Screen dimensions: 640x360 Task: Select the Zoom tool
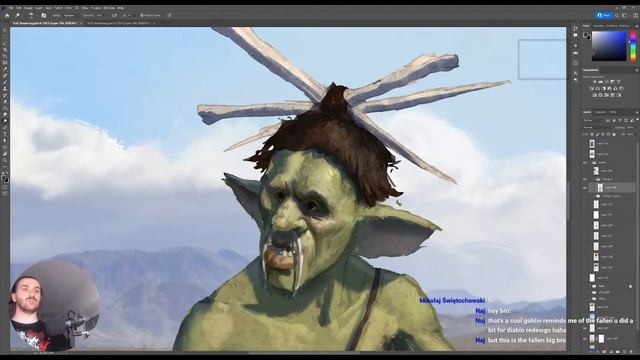click(x=5, y=160)
